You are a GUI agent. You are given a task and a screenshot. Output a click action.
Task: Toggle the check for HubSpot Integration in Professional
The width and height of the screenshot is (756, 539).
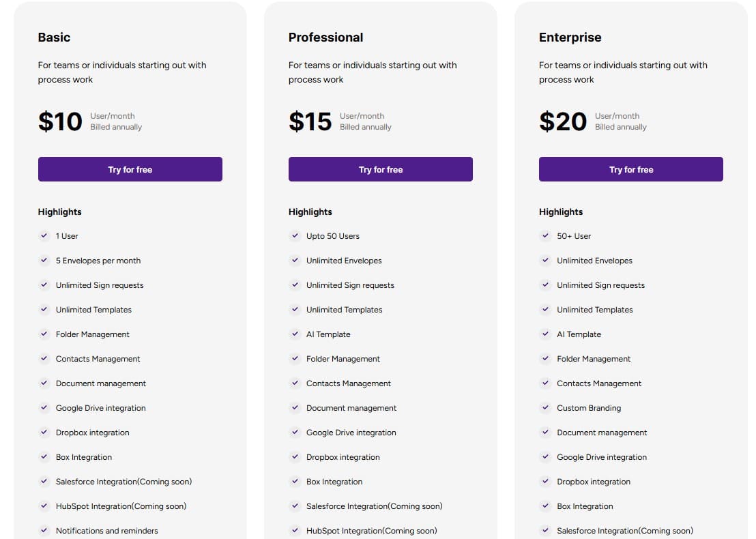click(295, 531)
